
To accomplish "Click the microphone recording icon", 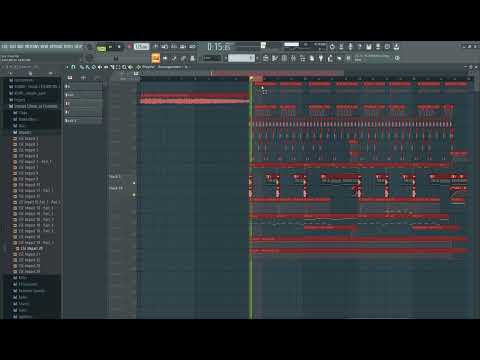I will [350, 47].
